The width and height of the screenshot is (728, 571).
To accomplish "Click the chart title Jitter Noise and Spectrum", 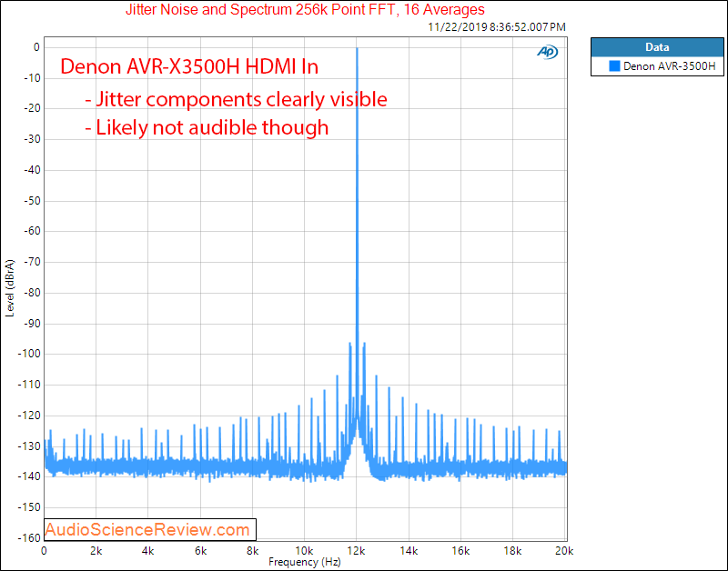I will 305,9.
